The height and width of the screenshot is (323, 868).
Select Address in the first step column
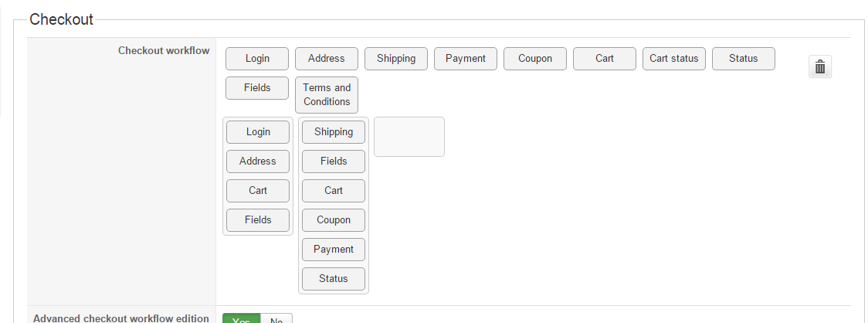(x=258, y=161)
